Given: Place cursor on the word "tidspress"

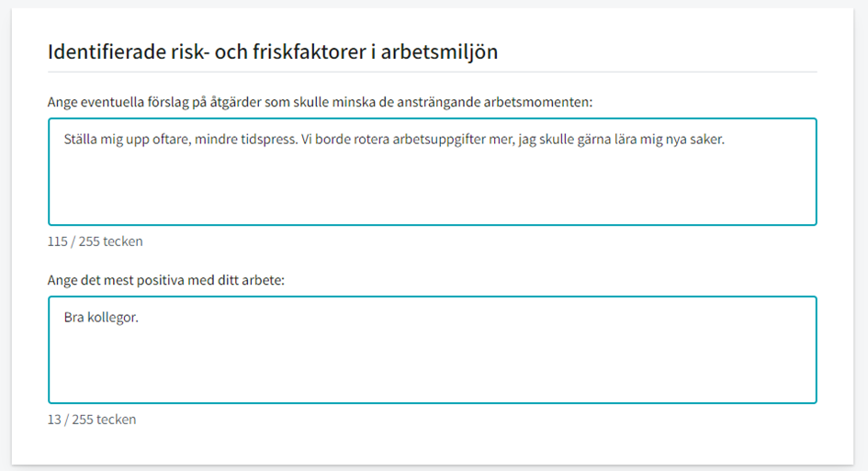Looking at the screenshot, I should pos(268,139).
